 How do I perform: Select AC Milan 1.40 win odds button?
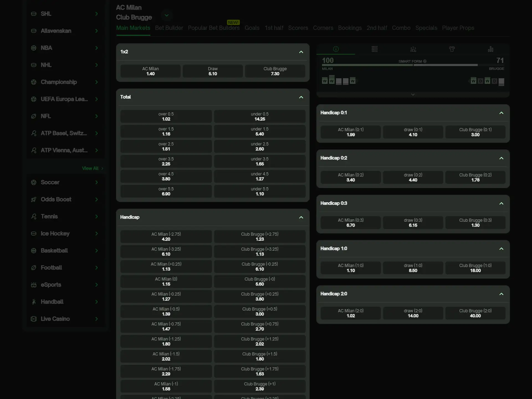[150, 71]
